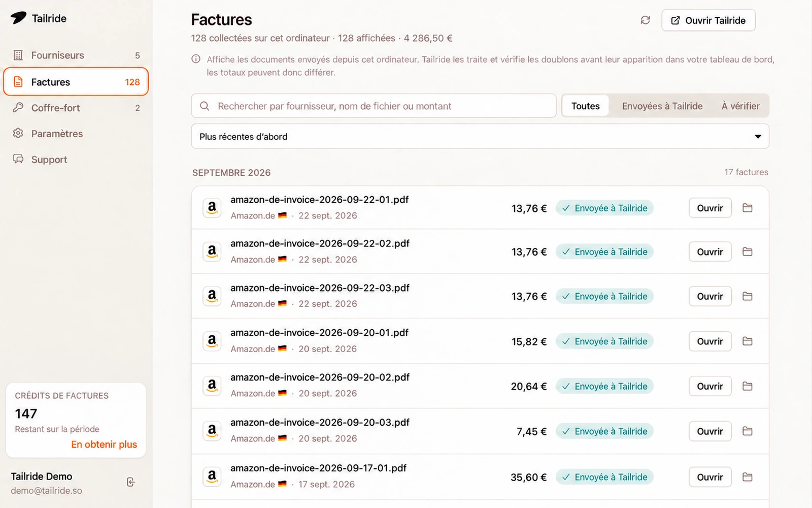Show 2026-09-22-03 invoice in folder
This screenshot has width=812, height=508.
747,296
